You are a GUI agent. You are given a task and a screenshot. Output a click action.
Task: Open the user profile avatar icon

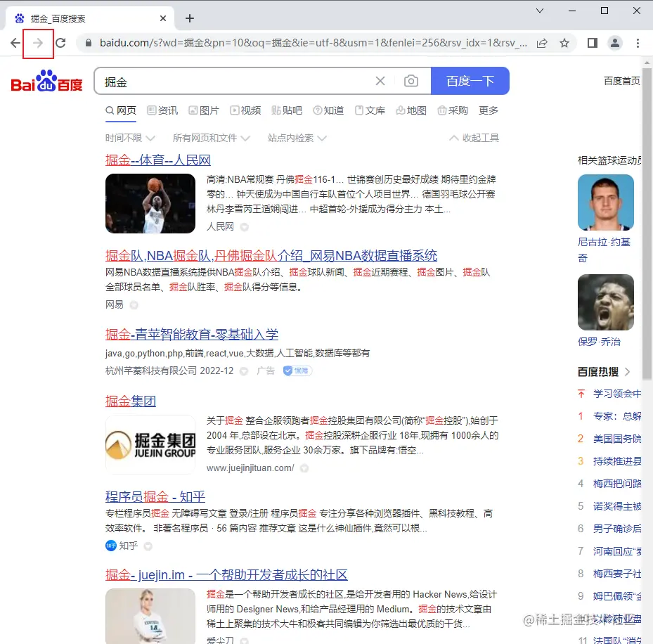point(614,43)
